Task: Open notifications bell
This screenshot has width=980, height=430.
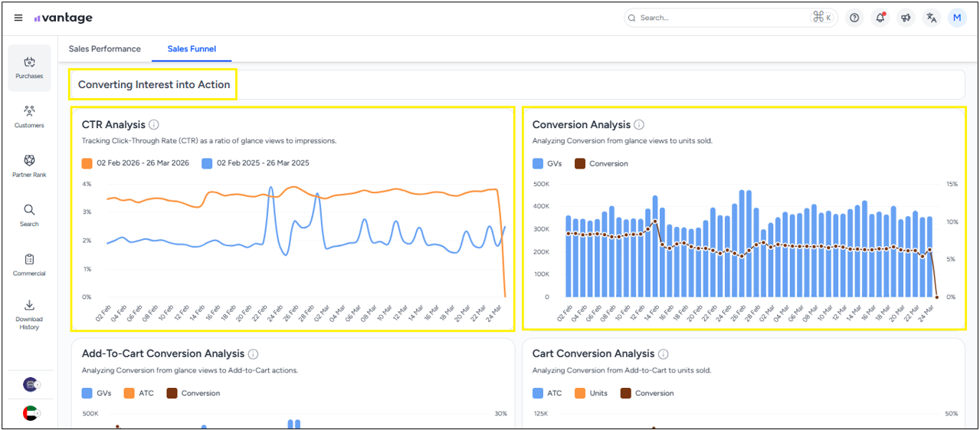Action: click(x=880, y=18)
